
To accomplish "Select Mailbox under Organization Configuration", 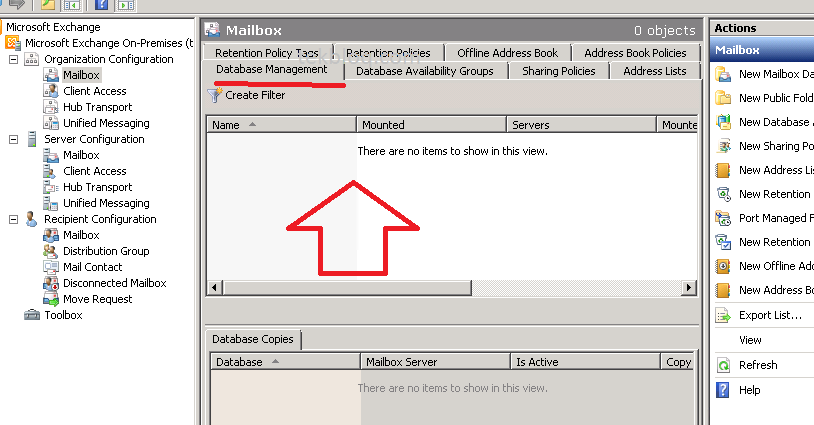I will (x=81, y=75).
